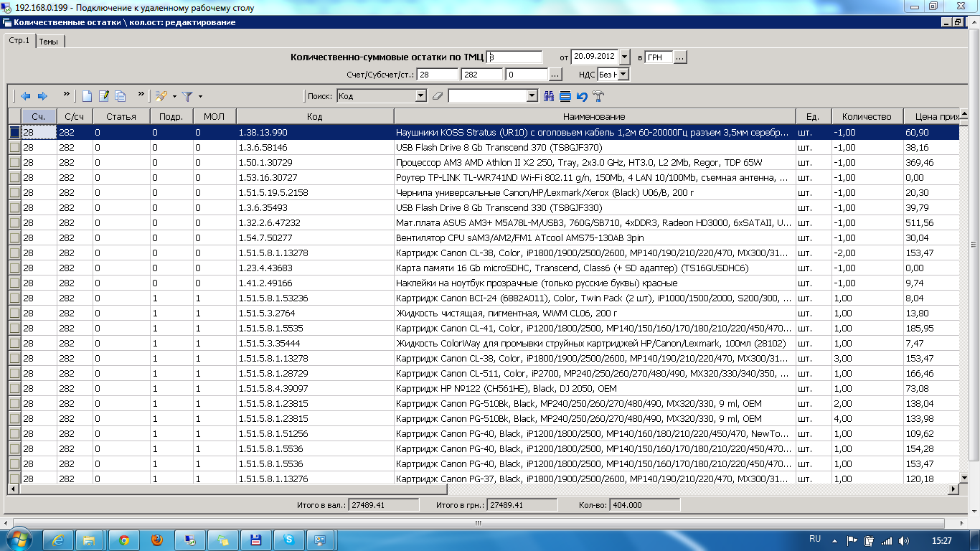980x551 pixels.
Task: Clear search with the eraser icon
Action: coord(438,95)
